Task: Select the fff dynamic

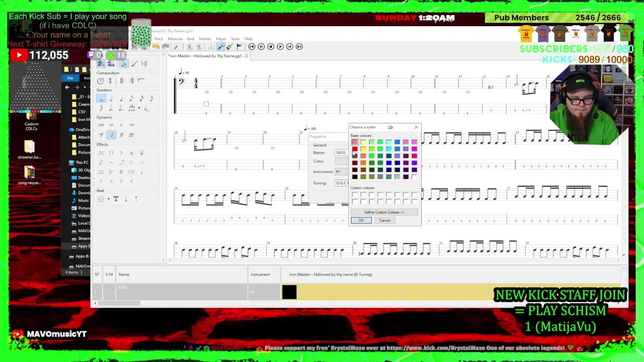Action: 131,135
